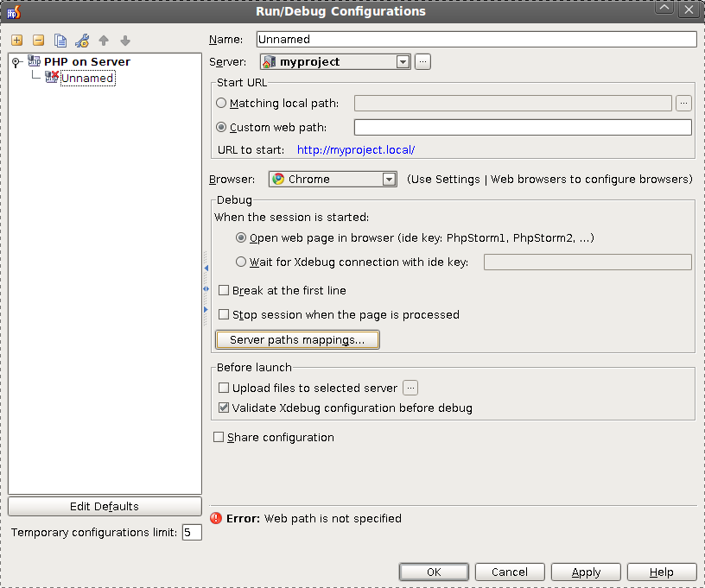Image resolution: width=705 pixels, height=588 pixels.
Task: Open Server paths mappings dialog
Action: pyautogui.click(x=298, y=339)
